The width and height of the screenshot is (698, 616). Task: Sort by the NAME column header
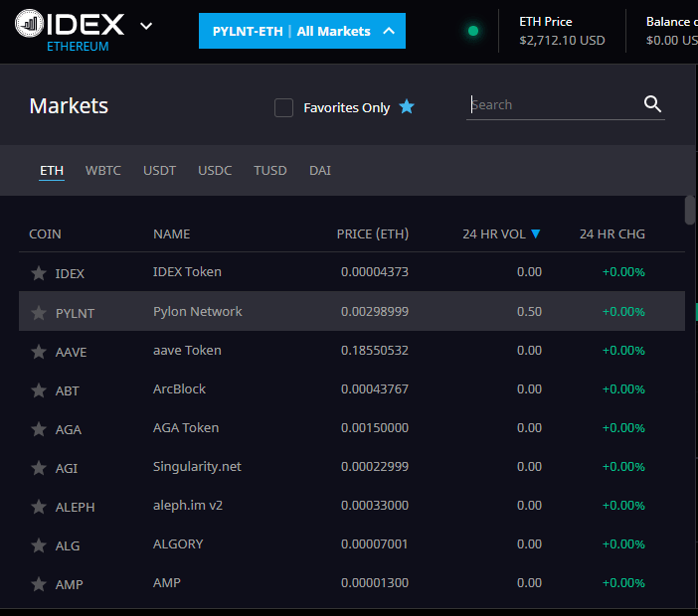tap(171, 233)
